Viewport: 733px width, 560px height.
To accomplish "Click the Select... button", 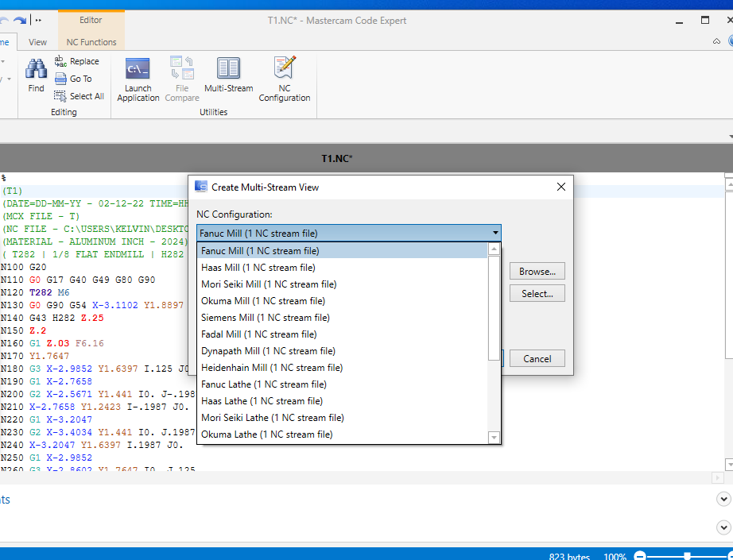I will pyautogui.click(x=537, y=294).
